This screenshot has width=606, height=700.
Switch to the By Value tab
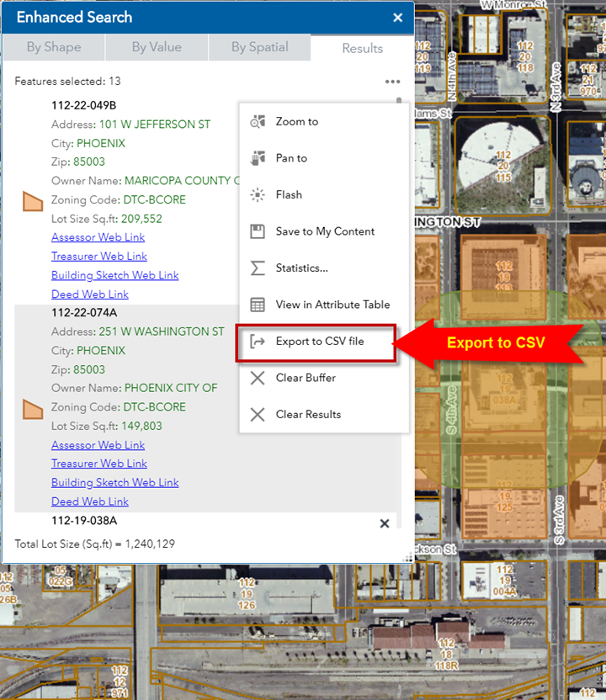(157, 47)
